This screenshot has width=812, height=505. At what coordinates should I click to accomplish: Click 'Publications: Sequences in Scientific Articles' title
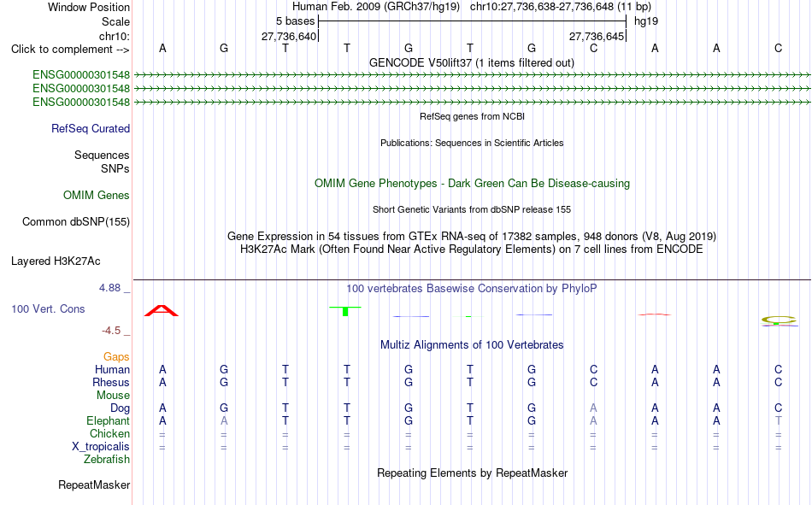tap(472, 143)
